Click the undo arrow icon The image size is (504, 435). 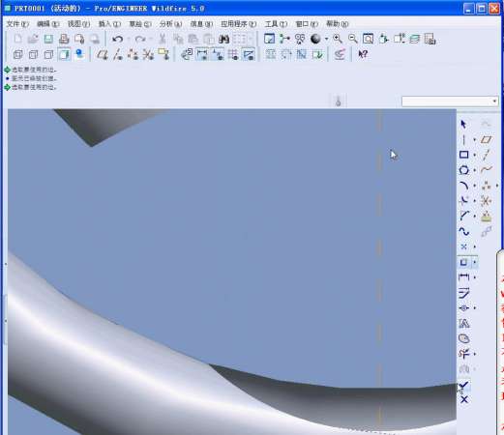pos(117,40)
